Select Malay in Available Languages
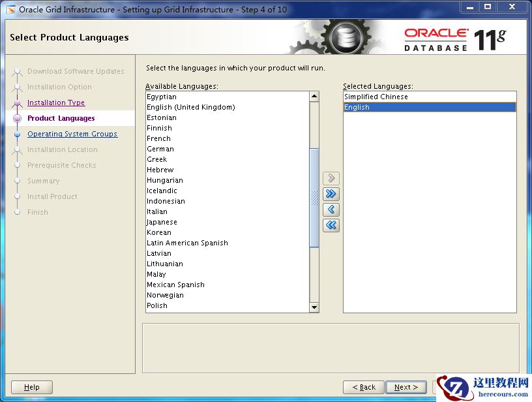The height and width of the screenshot is (402, 532). pyautogui.click(x=228, y=274)
